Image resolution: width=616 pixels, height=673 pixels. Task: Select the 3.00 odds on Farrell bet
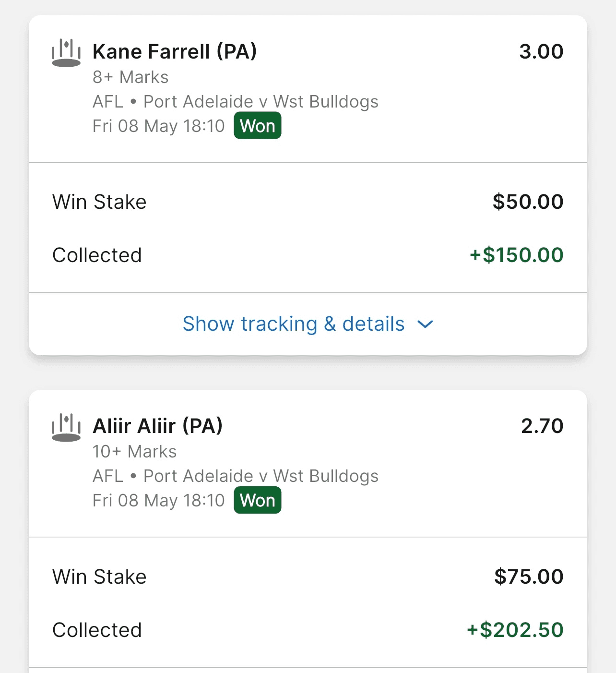click(541, 51)
